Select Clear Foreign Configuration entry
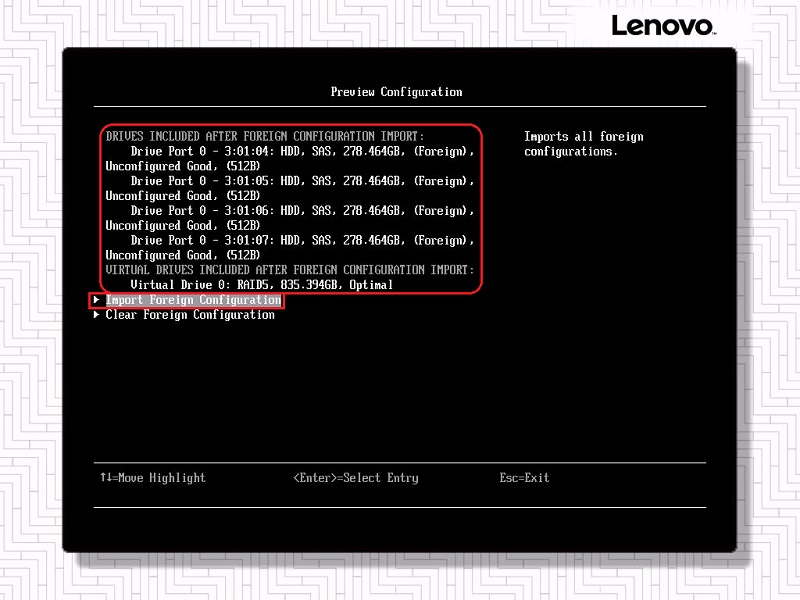The height and width of the screenshot is (600, 800). coord(190,315)
